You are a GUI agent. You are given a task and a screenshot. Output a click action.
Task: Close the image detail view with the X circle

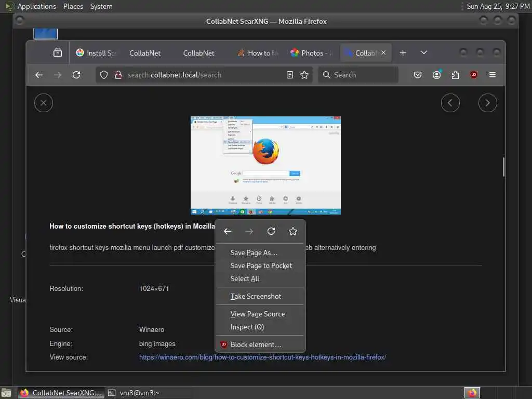click(44, 103)
